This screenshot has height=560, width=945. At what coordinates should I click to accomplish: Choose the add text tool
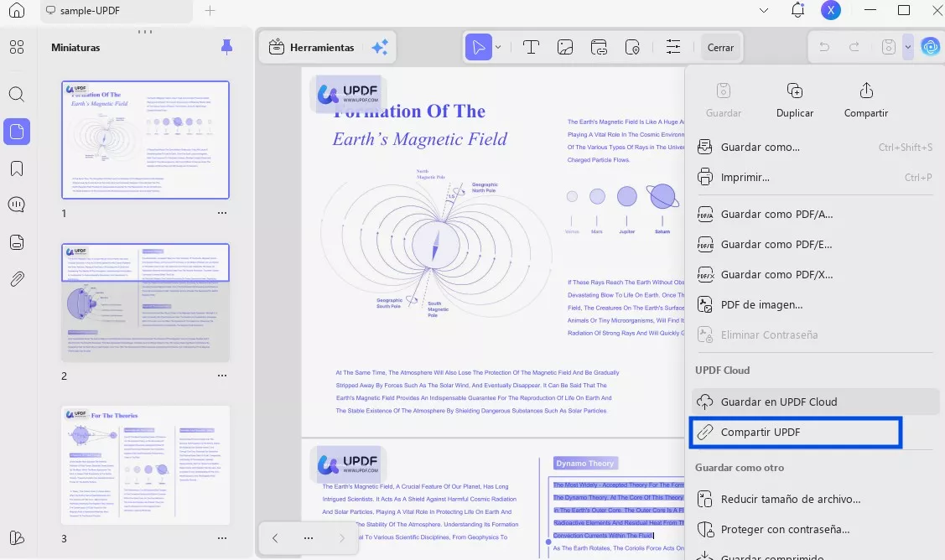click(531, 47)
